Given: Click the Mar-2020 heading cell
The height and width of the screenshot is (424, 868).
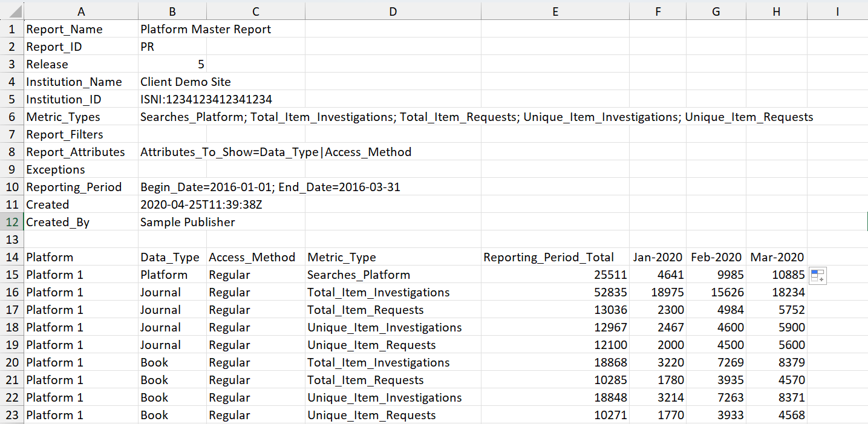Looking at the screenshot, I should [x=777, y=257].
